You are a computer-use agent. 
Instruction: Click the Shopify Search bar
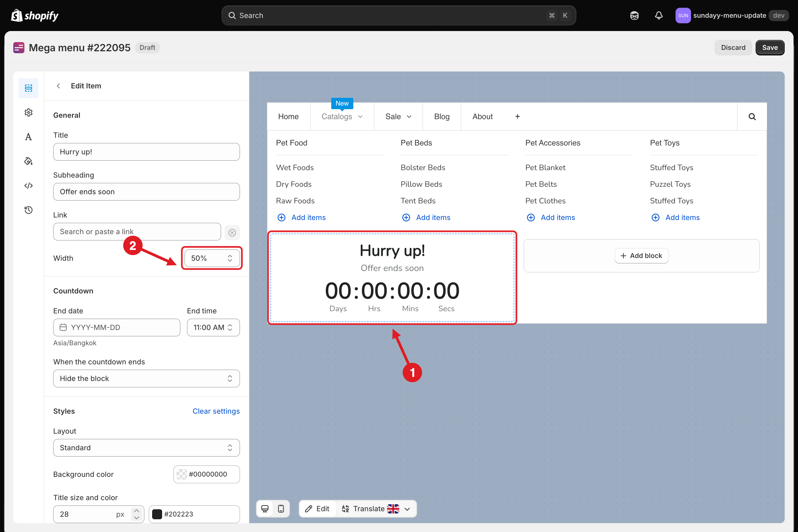[x=399, y=16]
